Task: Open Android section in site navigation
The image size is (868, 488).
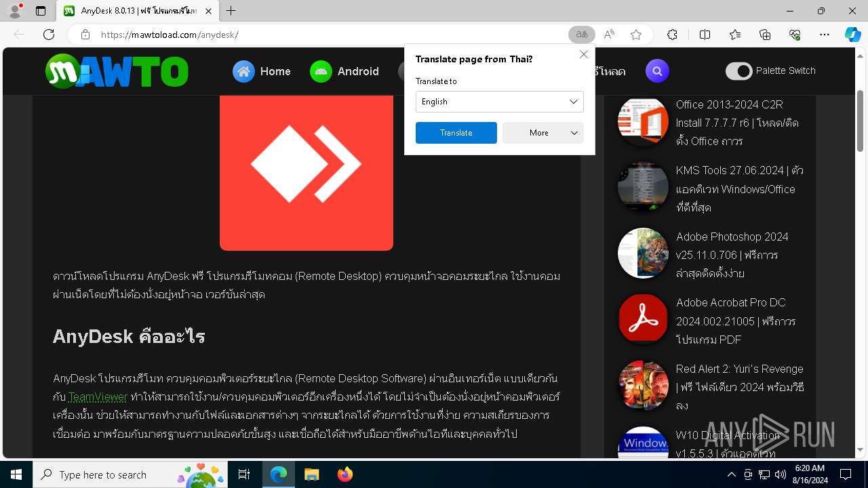Action: click(344, 71)
